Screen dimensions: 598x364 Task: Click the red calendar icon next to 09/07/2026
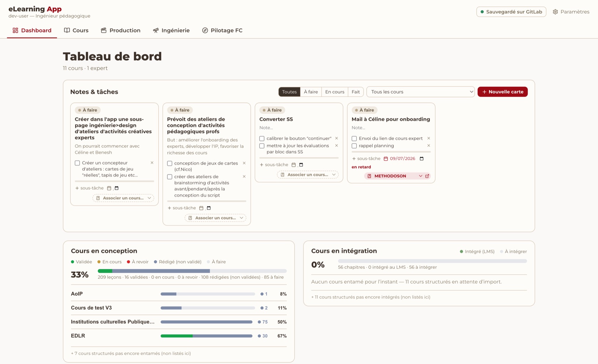385,159
